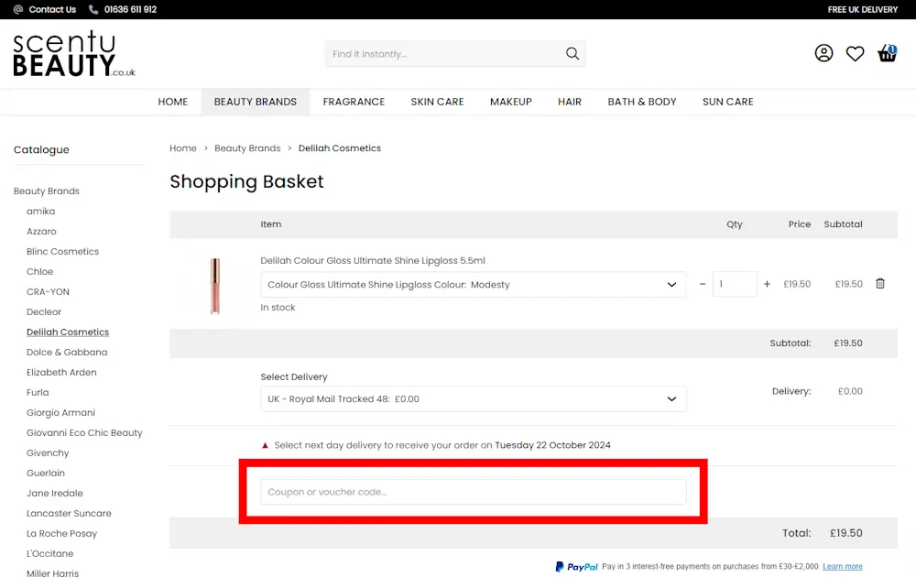Select Miller Harris in the catalogue
The height and width of the screenshot is (588, 916).
[x=52, y=574]
